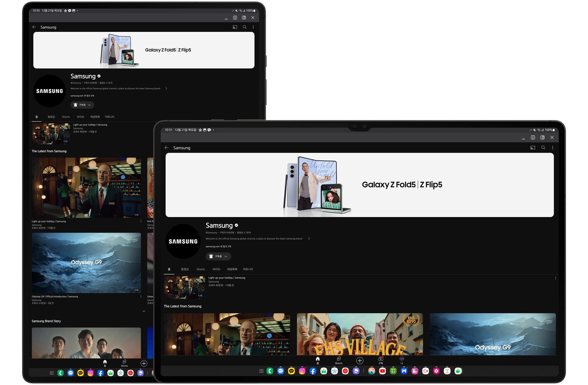
Task: Tap the Samsung channel avatar on the landscape tablet
Action: 183,241
